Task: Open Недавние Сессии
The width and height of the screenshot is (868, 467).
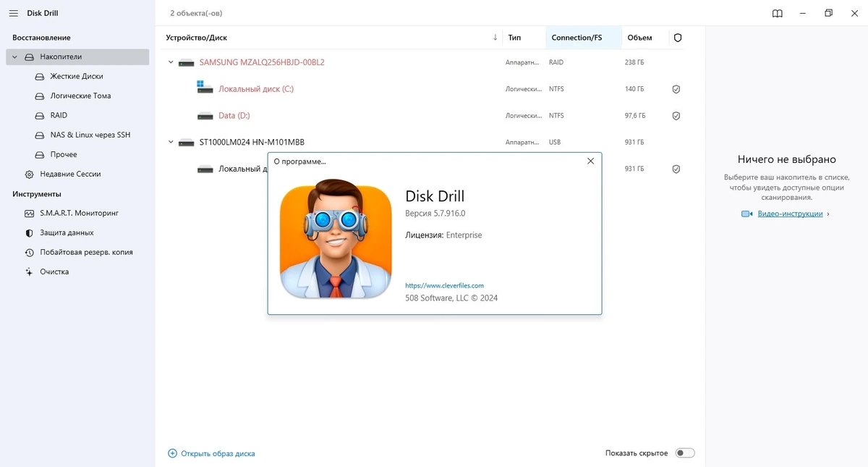Action: [x=70, y=174]
